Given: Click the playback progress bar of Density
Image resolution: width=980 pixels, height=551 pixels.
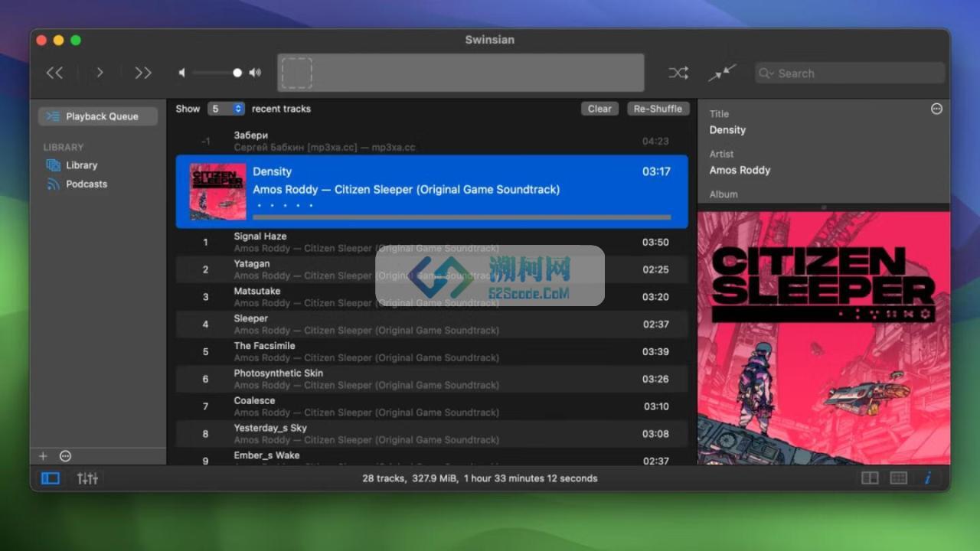Looking at the screenshot, I should 462,217.
